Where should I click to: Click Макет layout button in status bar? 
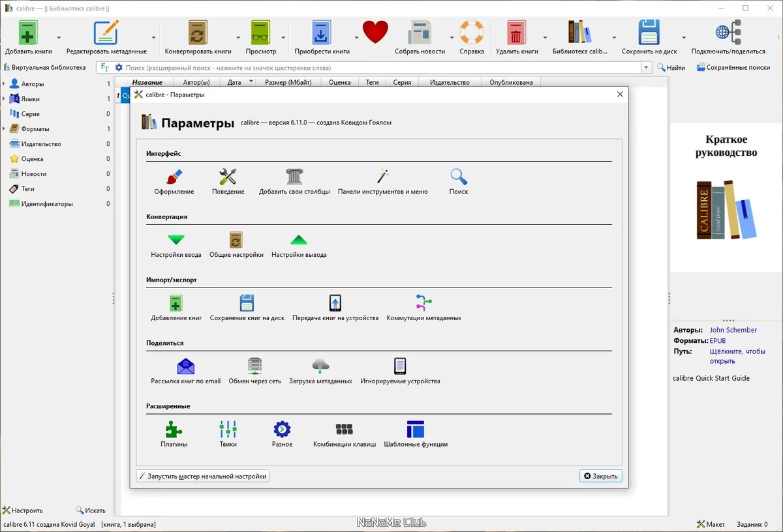point(711,524)
